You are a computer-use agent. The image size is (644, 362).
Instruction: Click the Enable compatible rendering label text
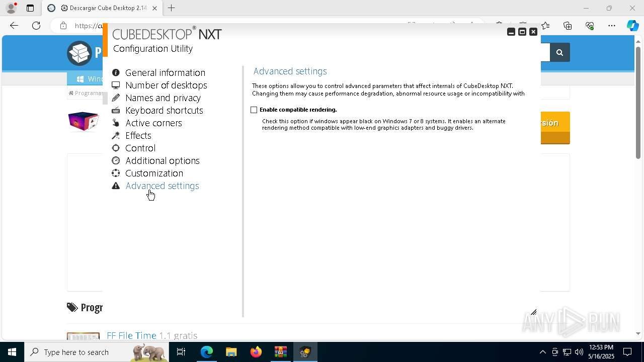tap(298, 110)
